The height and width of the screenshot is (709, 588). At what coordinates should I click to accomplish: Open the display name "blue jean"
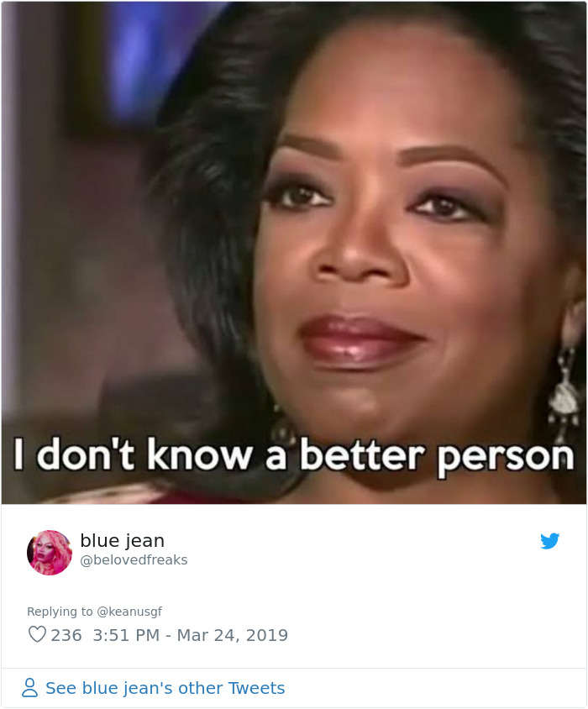(122, 541)
